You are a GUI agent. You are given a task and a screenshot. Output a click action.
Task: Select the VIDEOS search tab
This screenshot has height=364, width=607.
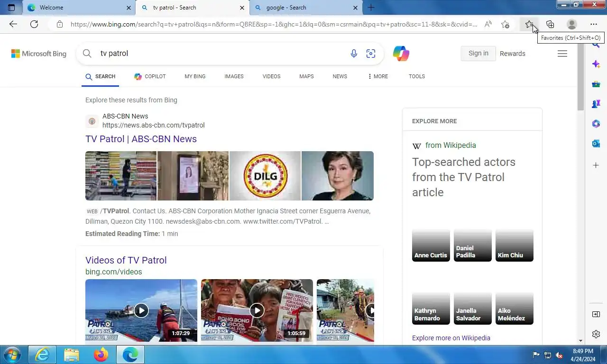[x=271, y=76]
